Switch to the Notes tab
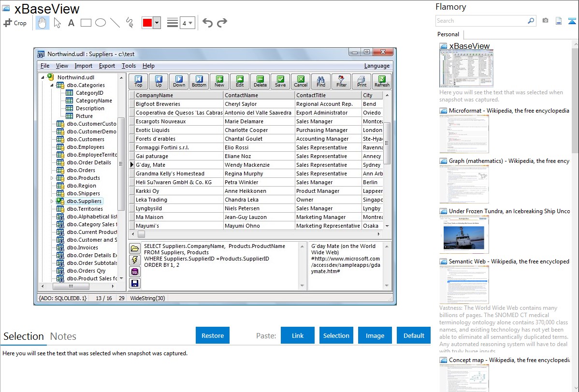The height and width of the screenshot is (392, 579). coord(63,336)
